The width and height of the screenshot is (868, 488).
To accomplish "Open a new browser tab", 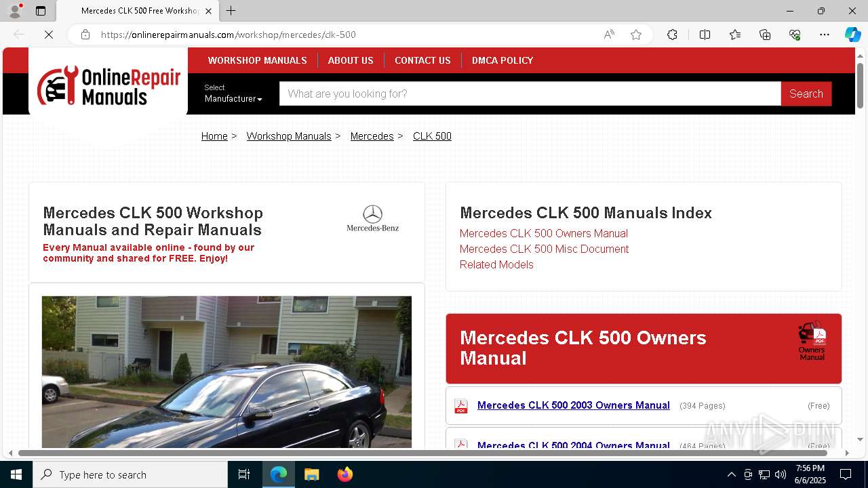I will click(231, 11).
